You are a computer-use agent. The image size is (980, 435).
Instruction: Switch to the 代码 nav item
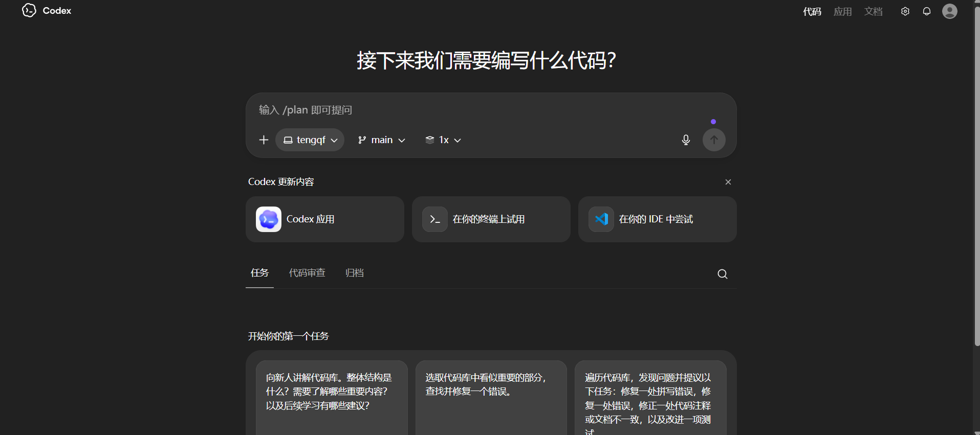[x=812, y=11]
